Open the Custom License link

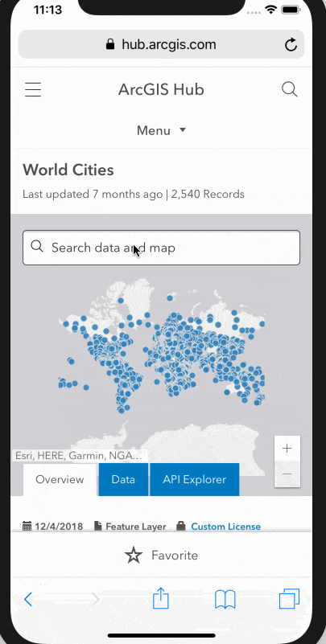coord(225,527)
